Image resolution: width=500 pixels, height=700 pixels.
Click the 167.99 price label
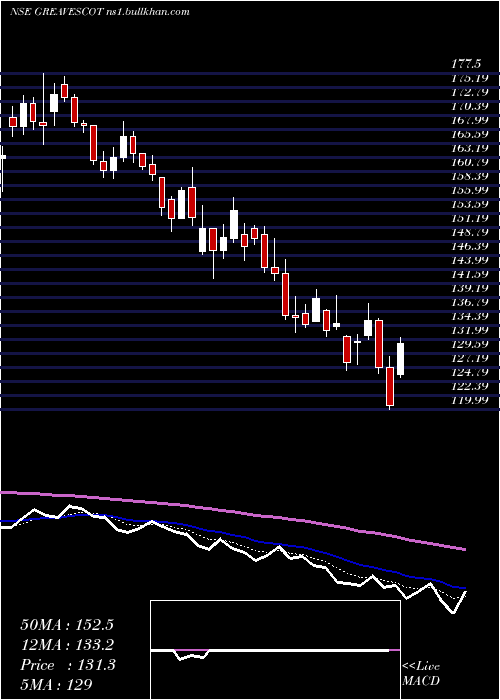coord(471,120)
